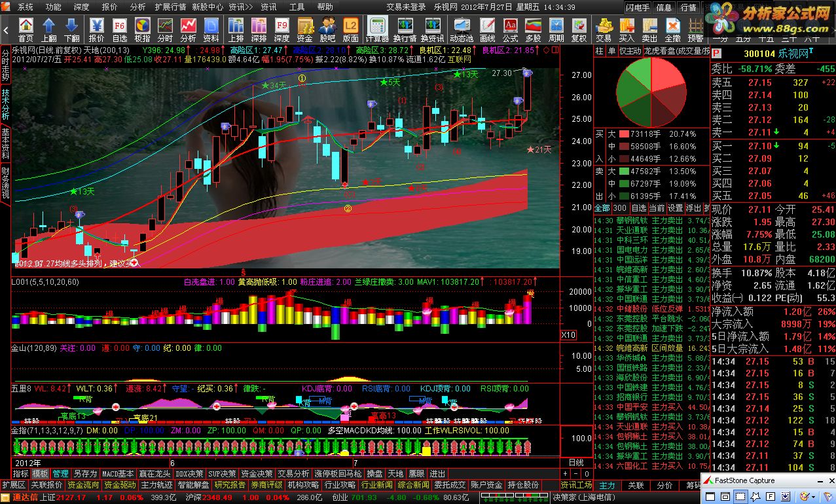Open 设置 in monitoring list tabs

675,208
